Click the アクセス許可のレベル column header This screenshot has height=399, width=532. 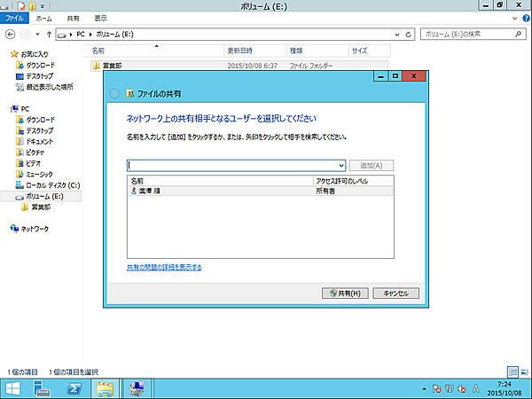[353, 181]
